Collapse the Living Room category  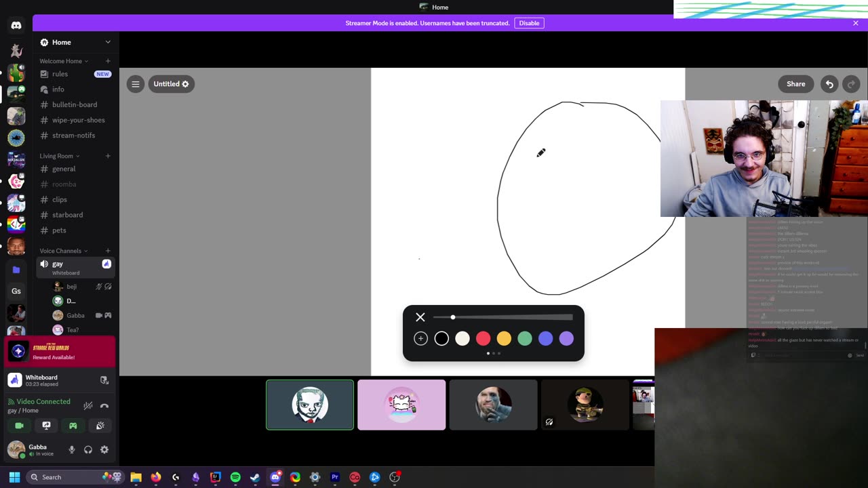point(59,156)
